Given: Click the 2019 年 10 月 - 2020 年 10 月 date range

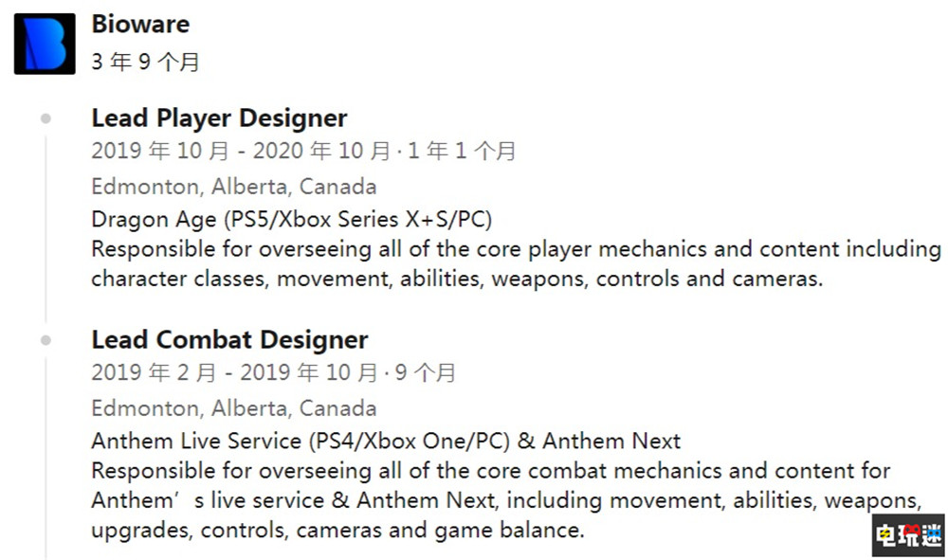Looking at the screenshot, I should (x=241, y=151).
